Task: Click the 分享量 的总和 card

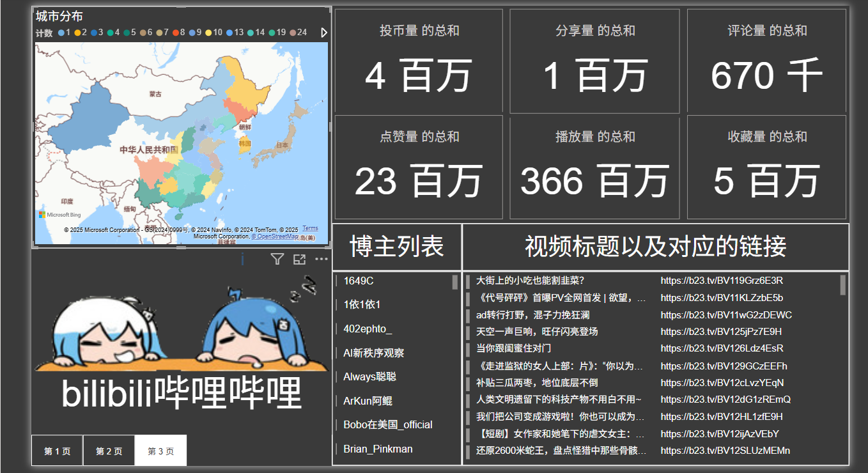Action: (x=595, y=61)
